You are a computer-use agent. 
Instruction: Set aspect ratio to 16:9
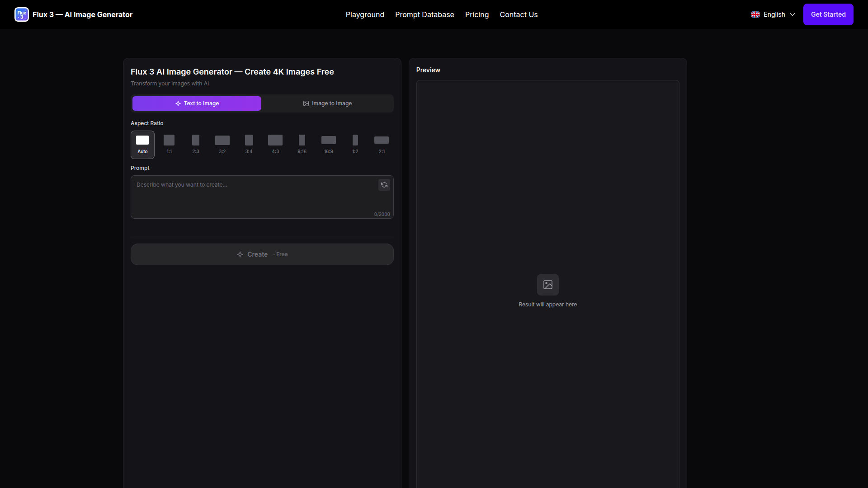tap(329, 145)
